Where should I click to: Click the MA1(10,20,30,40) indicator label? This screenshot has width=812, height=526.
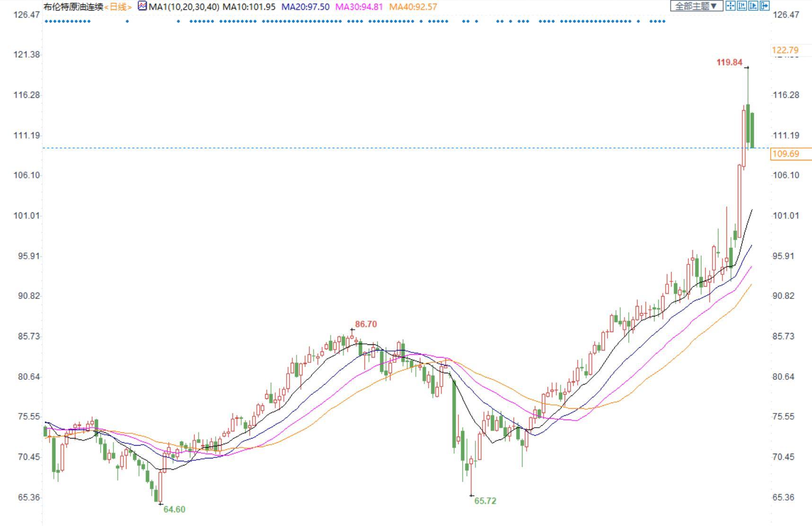tap(184, 7)
